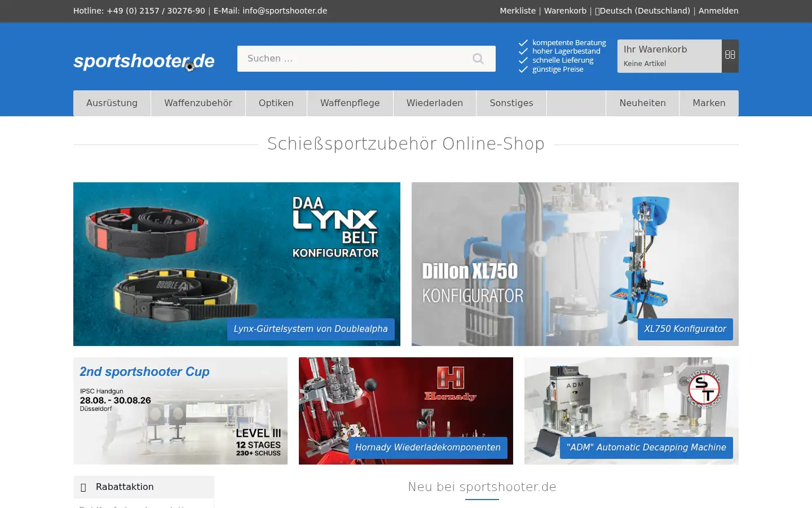
Task: Open the Sonstiges menu
Action: coord(511,103)
